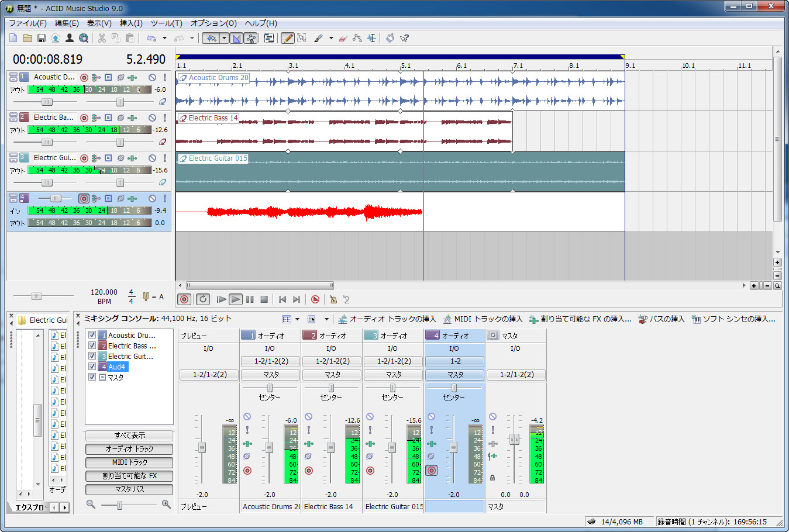789x532 pixels.
Task: Toggle Loop Playback button
Action: pyautogui.click(x=203, y=299)
